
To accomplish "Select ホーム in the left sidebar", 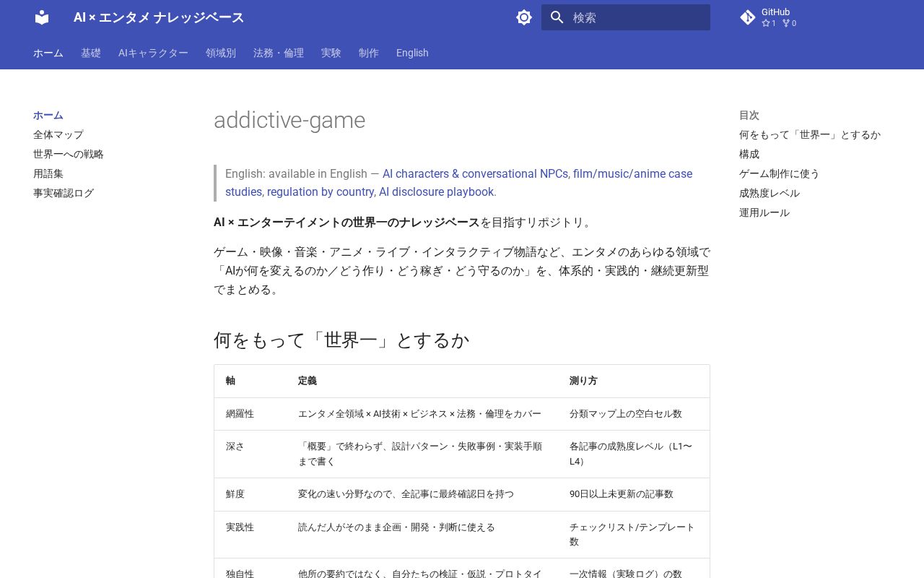I will click(x=48, y=115).
